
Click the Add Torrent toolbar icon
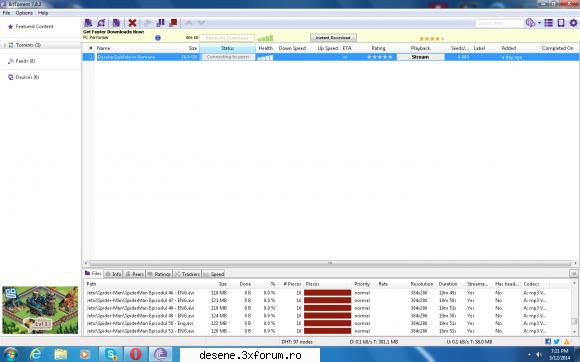coord(88,23)
